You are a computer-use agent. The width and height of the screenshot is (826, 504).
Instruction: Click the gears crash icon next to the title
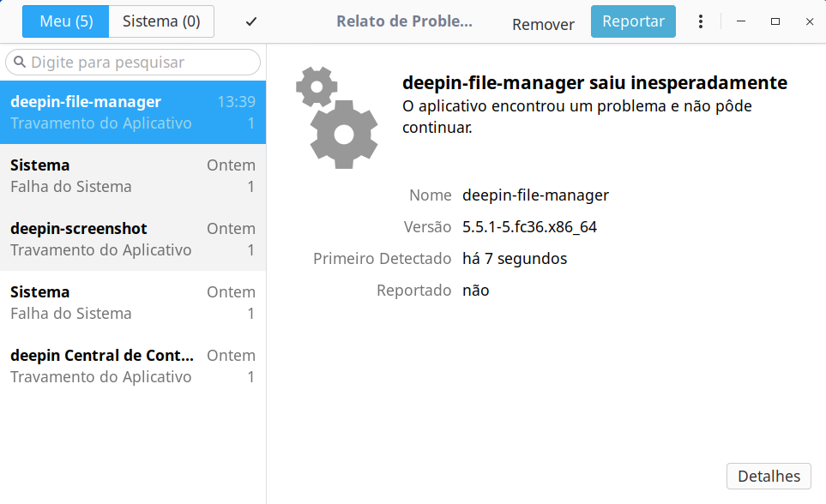(x=340, y=117)
